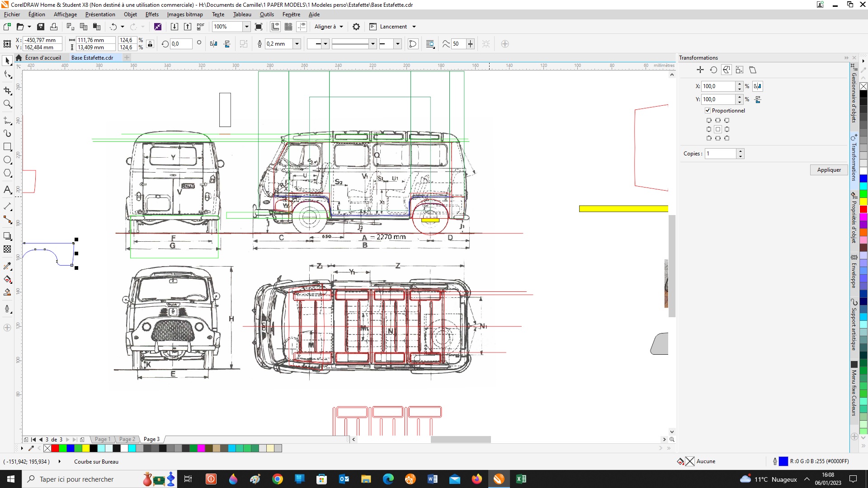868x488 pixels.
Task: Expand the outline width 0,2 mm dropdown
Action: tap(297, 44)
